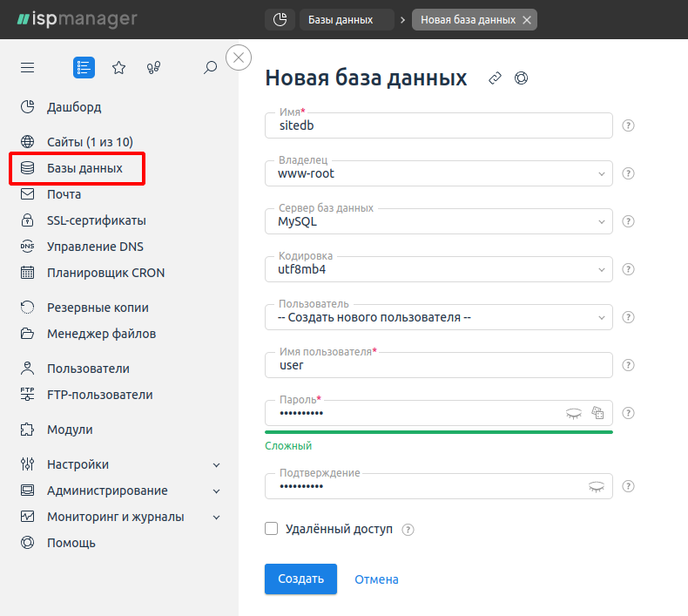The width and height of the screenshot is (688, 616).
Task: Toggle the hamburger sidebar menu
Action: point(27,68)
